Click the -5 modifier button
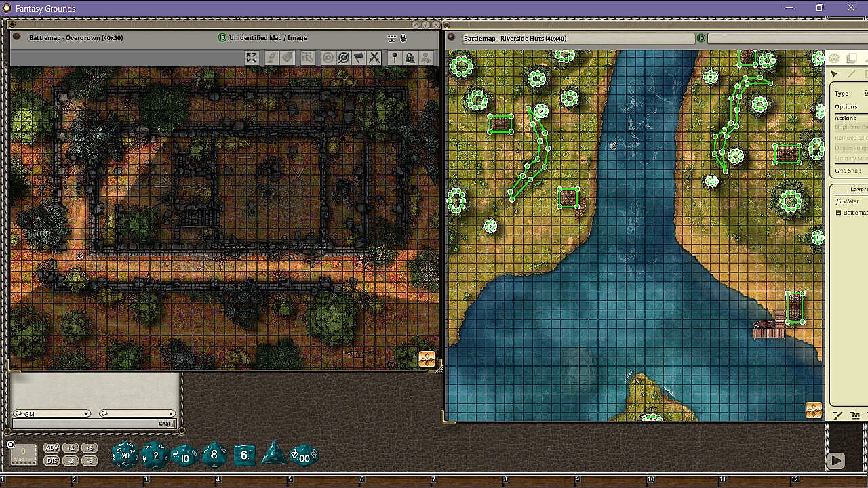 [x=90, y=460]
